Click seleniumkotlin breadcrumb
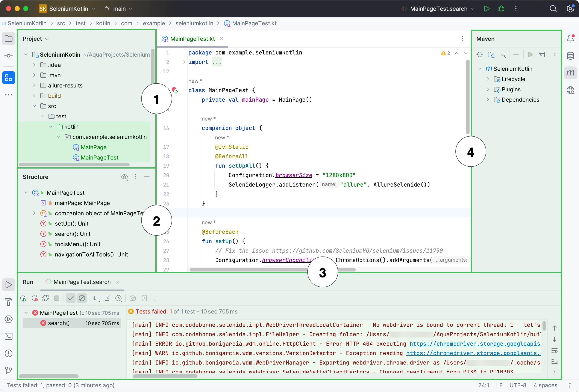Image resolution: width=579 pixels, height=392 pixels. (194, 23)
